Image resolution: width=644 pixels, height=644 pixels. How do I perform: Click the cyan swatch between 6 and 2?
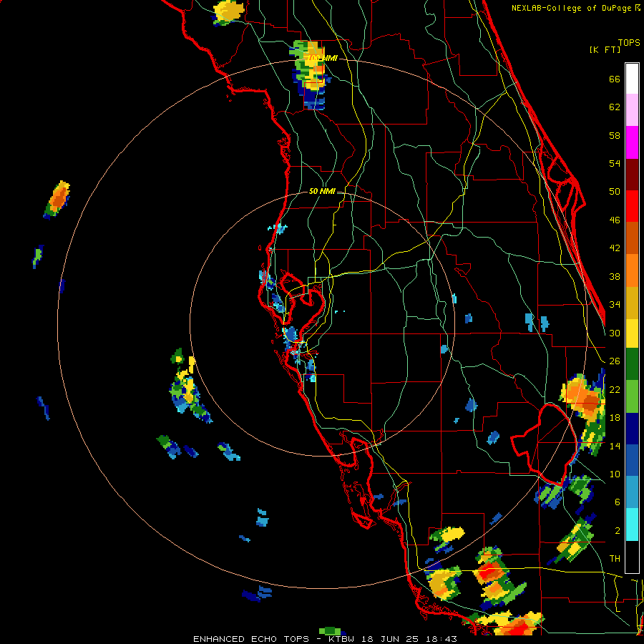[632, 525]
